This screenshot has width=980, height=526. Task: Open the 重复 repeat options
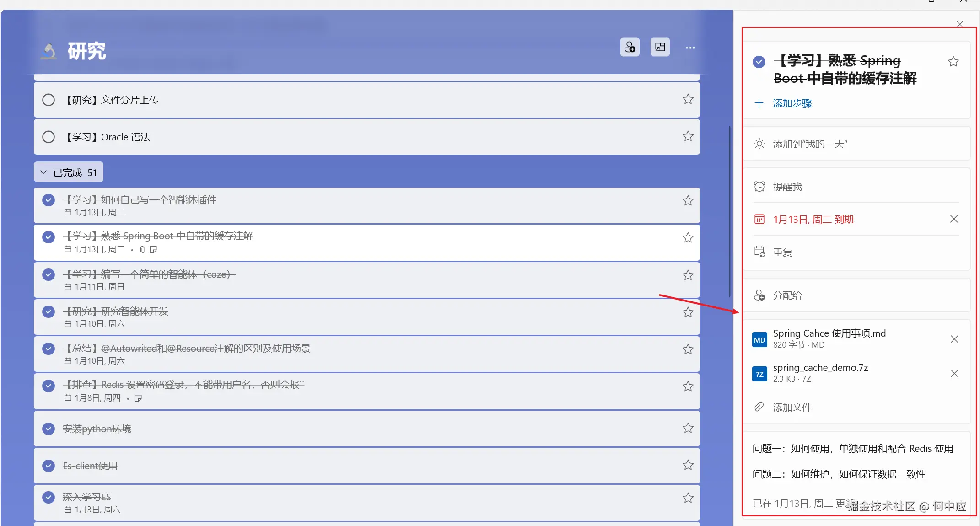coord(782,252)
